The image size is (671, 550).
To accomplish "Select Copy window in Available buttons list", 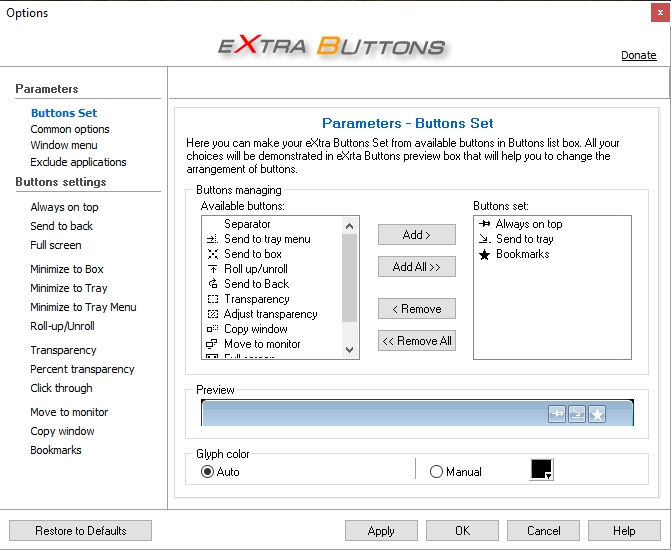I will [272, 329].
